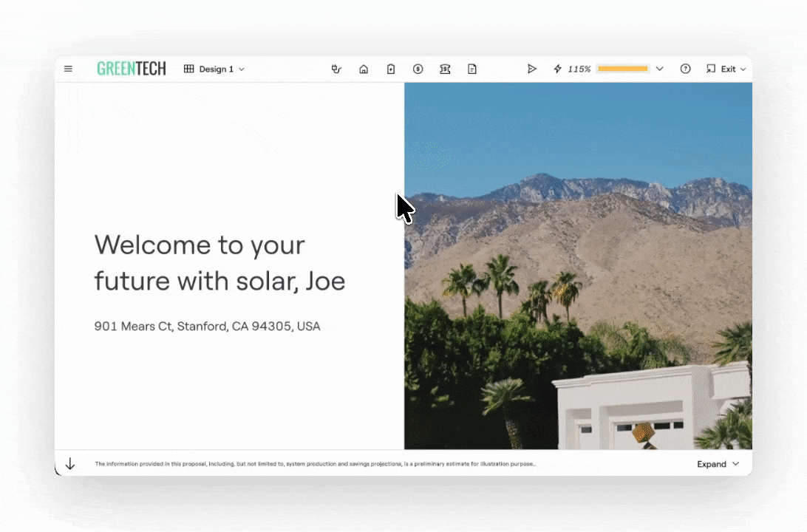Open the Design 1 dropdown
The image size is (807, 532).
click(214, 69)
